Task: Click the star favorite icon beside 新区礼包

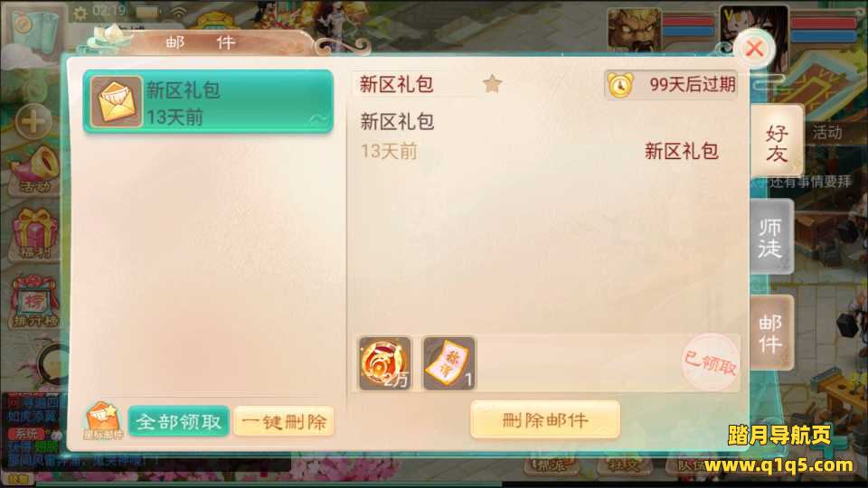Action: tap(492, 84)
